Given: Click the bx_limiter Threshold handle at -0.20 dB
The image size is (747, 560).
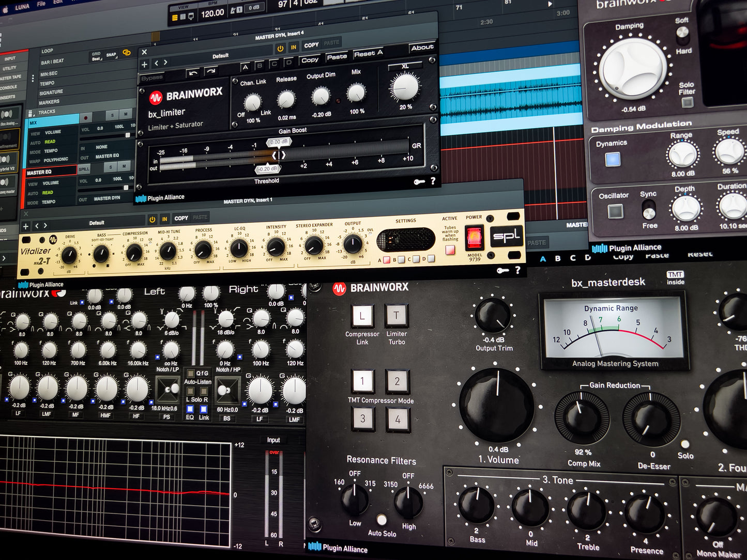Looking at the screenshot, I should click(x=268, y=169).
